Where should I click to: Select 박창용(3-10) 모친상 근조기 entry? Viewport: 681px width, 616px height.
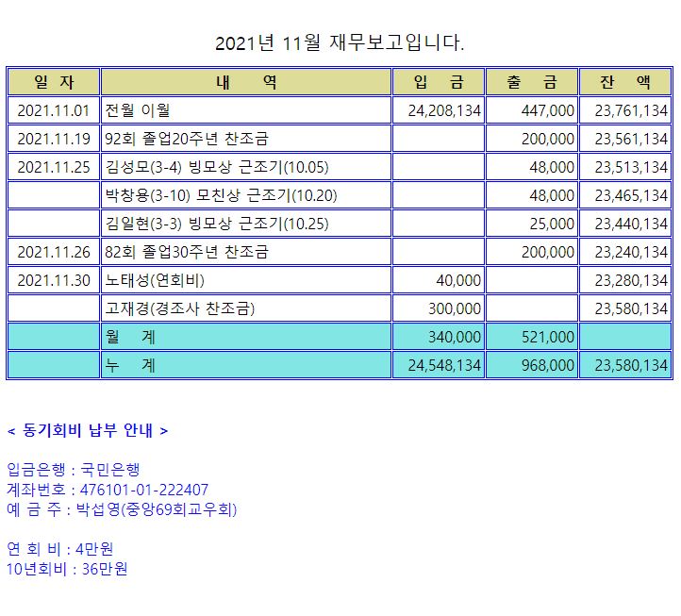pos(221,195)
